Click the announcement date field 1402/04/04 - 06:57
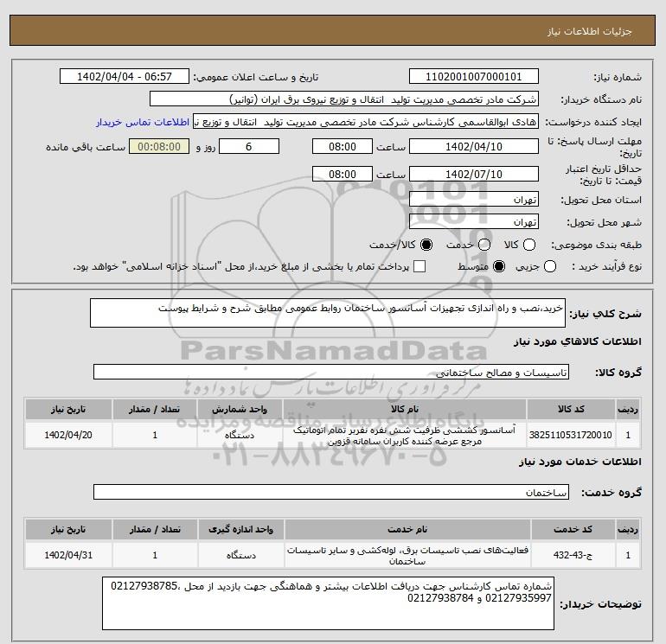Screen dimensions: 666x644 click(x=125, y=77)
